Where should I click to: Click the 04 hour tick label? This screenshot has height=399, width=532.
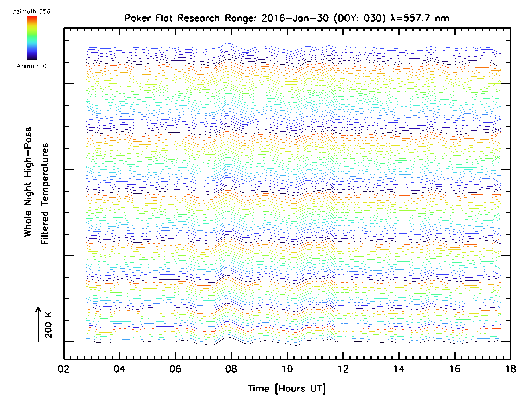tap(119, 369)
